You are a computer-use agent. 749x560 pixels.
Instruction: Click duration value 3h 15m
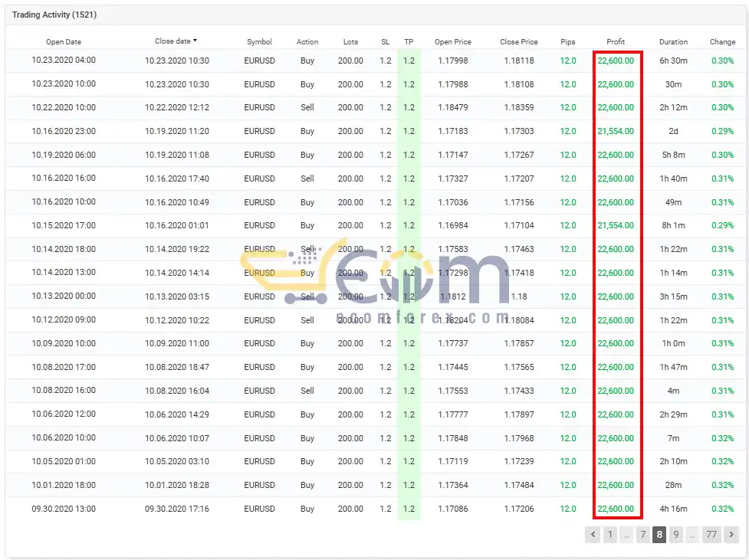point(674,296)
